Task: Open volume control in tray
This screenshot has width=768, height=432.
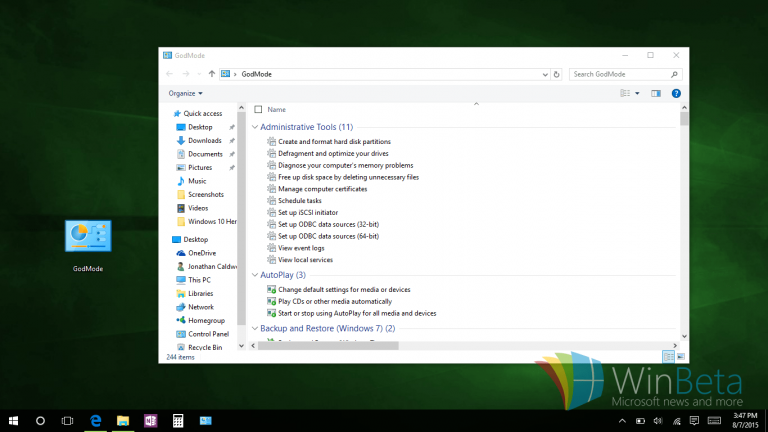Action: tap(658, 421)
